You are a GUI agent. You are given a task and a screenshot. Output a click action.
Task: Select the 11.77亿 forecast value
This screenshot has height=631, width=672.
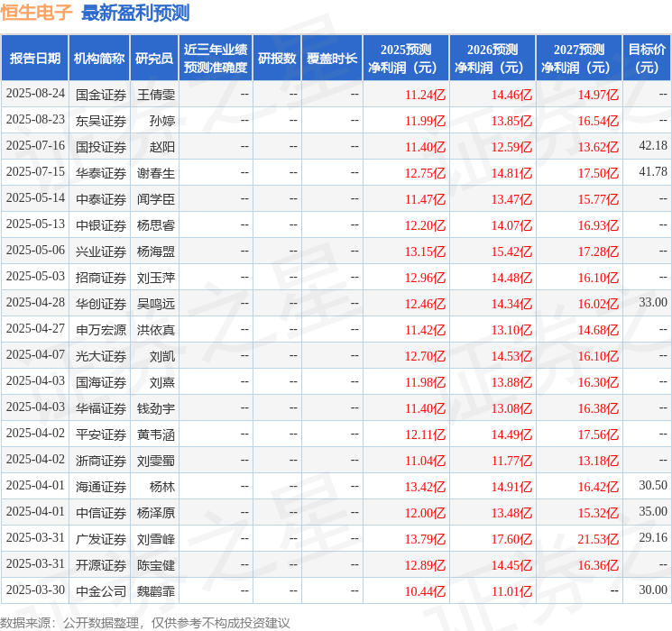coord(511,461)
